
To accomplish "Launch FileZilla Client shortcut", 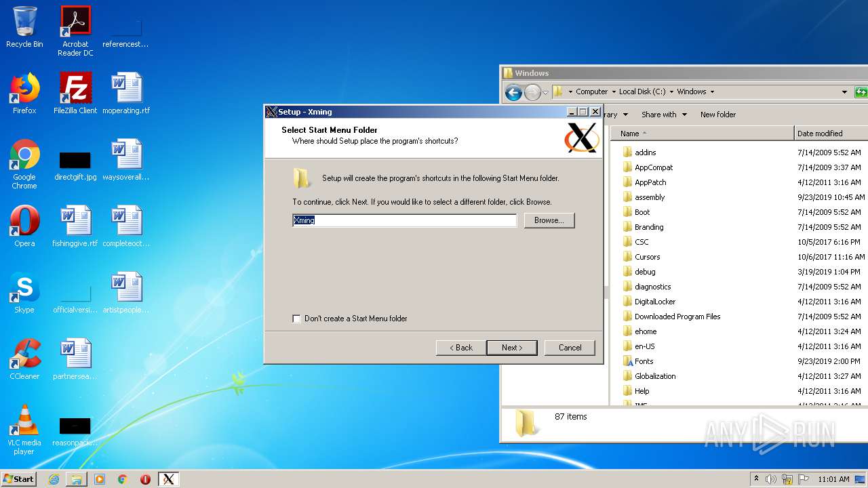I will [x=75, y=94].
